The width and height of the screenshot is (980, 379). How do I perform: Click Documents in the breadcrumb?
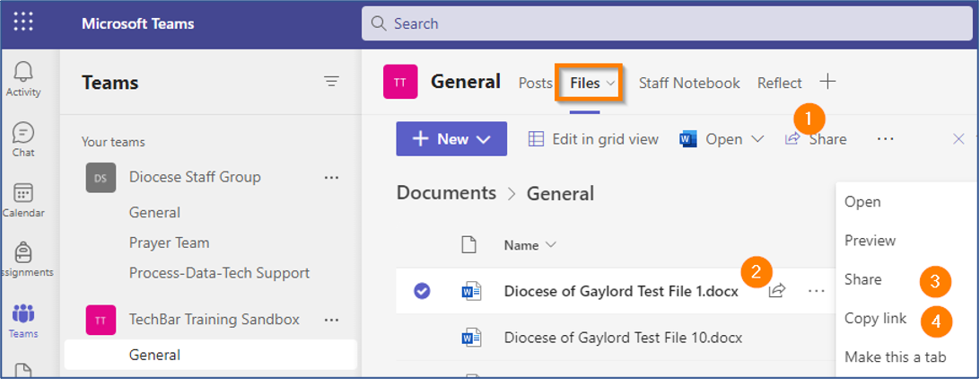tap(446, 192)
